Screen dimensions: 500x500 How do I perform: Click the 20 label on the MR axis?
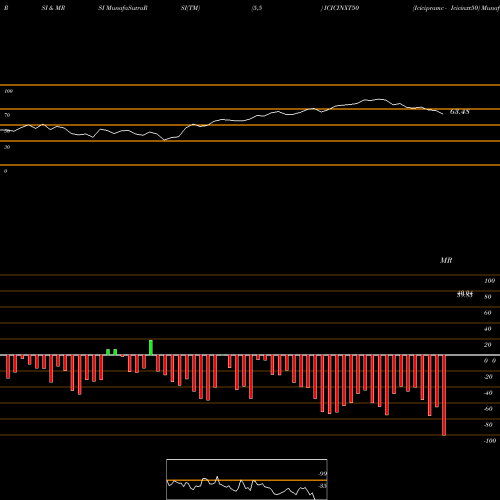point(488,345)
